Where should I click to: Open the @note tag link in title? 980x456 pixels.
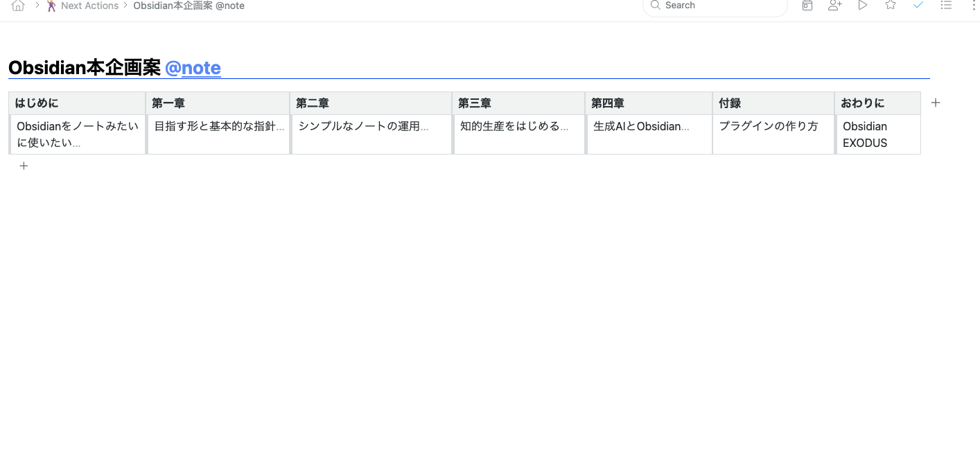(x=193, y=68)
